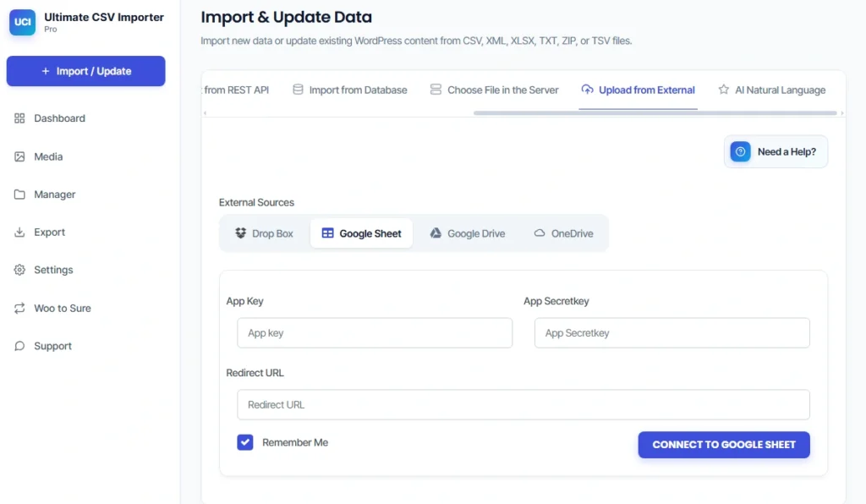Click the Remember Me label text
The width and height of the screenshot is (866, 504).
295,443
